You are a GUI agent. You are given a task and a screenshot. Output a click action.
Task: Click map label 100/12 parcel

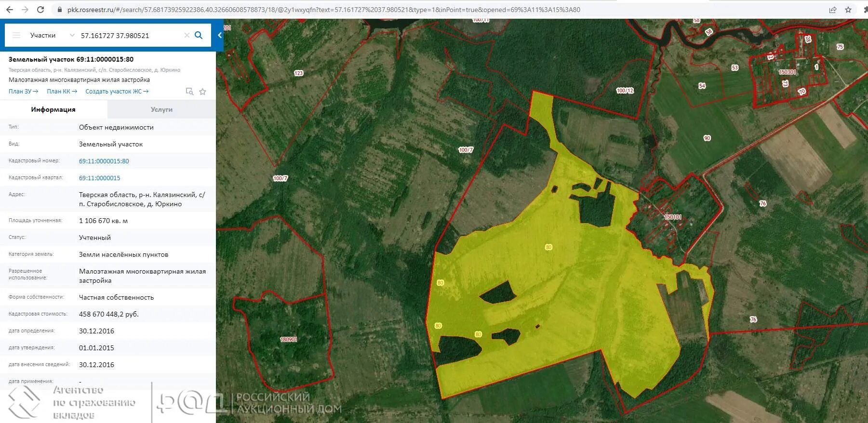[x=625, y=91]
